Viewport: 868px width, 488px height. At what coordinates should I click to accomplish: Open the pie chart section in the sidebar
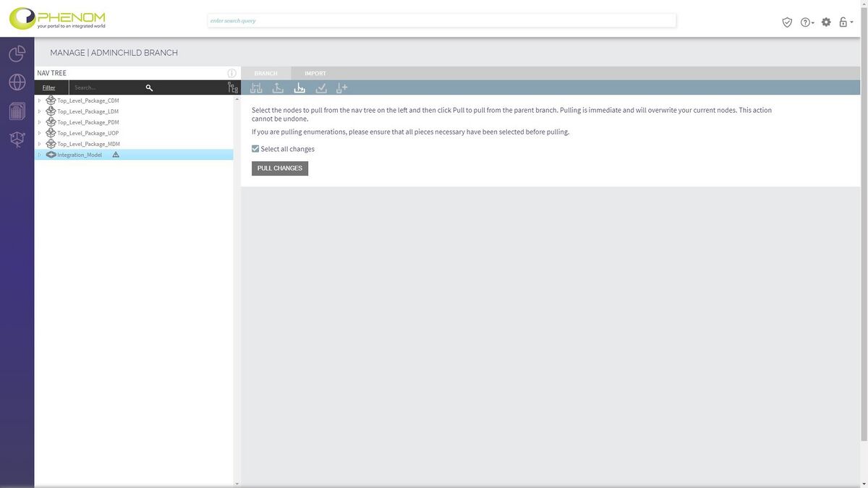(17, 53)
